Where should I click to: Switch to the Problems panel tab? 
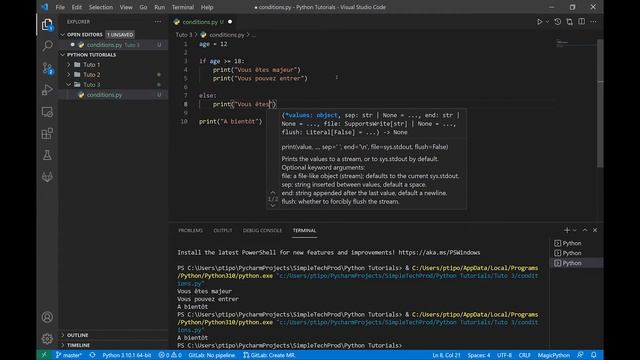point(190,230)
